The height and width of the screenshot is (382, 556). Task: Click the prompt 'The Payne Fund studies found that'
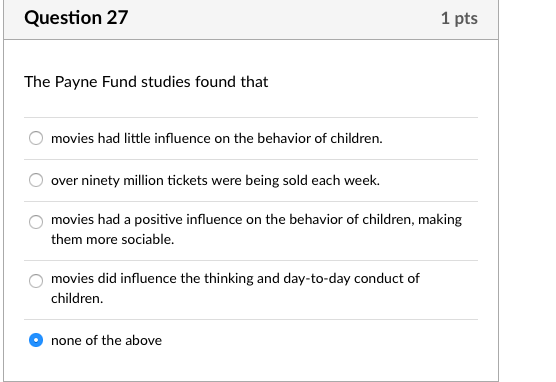tap(146, 82)
